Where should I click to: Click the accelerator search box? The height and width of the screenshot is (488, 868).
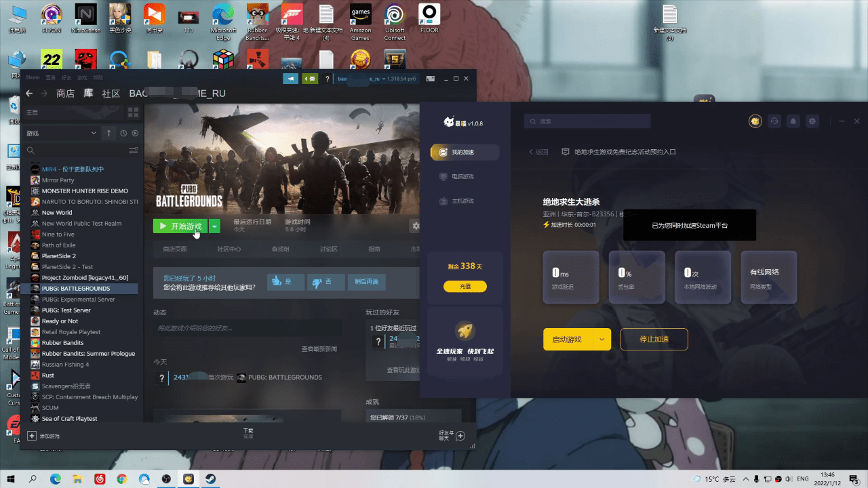pyautogui.click(x=587, y=121)
